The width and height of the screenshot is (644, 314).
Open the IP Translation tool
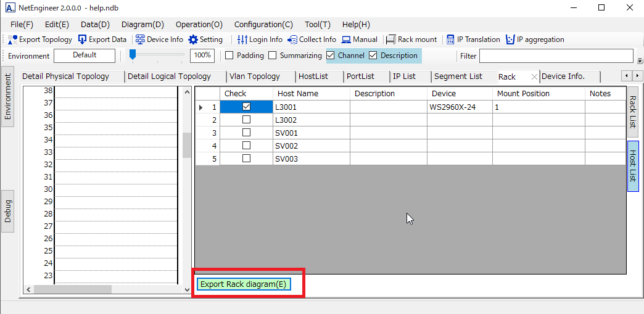point(451,39)
